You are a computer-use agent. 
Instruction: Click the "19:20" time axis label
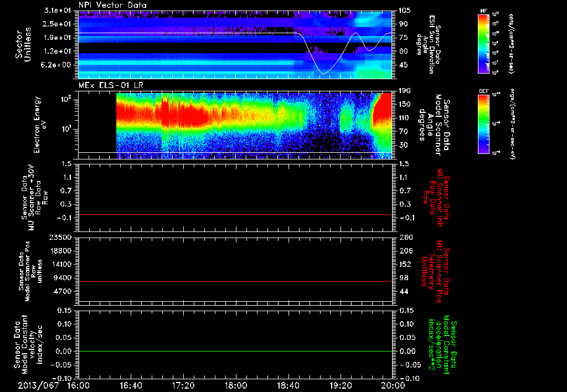point(341,385)
